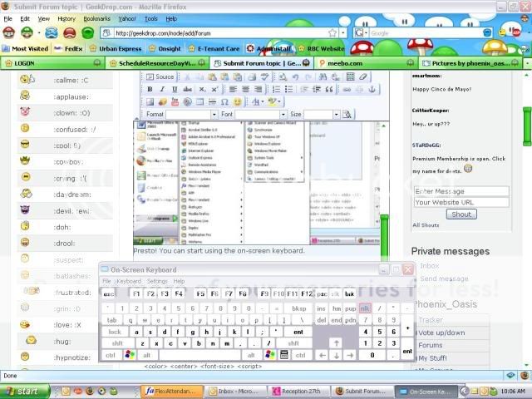Viewport: 532px width, 399px height.
Task: Click the text color picker icon
Action: [256, 101]
